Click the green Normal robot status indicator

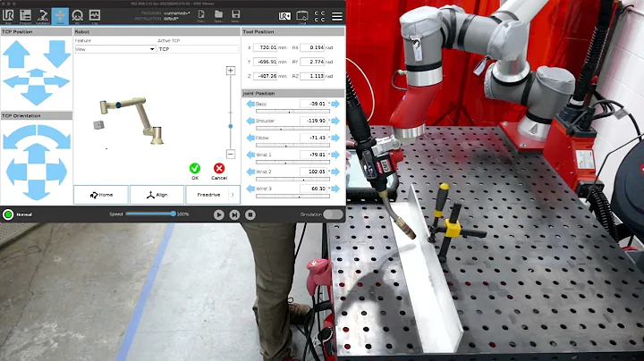click(8, 214)
